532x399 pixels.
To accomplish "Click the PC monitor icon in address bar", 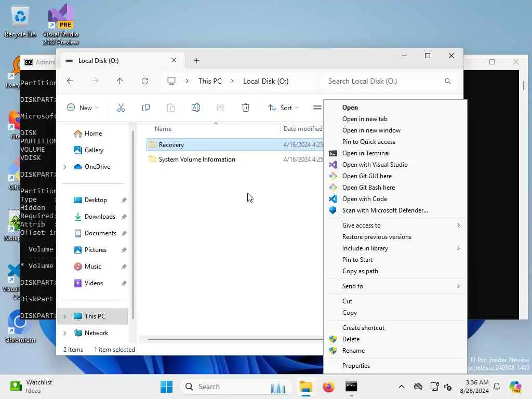I will coord(171,81).
